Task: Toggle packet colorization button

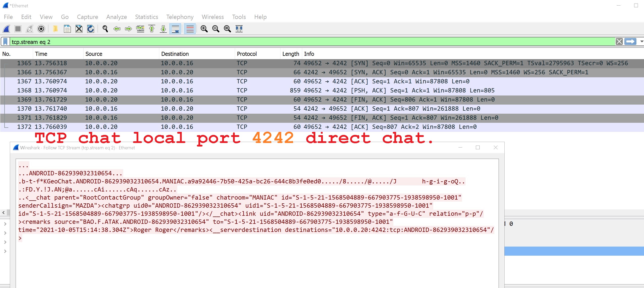Action: click(x=190, y=29)
